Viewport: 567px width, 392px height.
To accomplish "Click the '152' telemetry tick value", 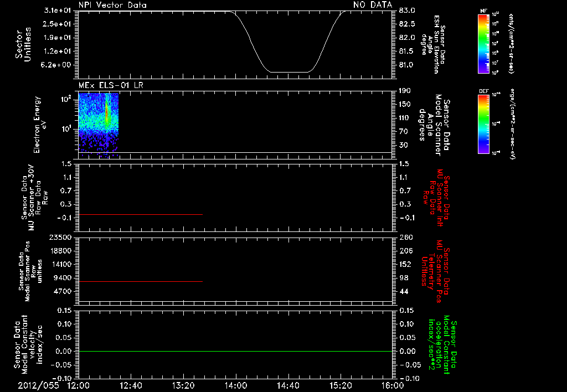I will 405,264.
